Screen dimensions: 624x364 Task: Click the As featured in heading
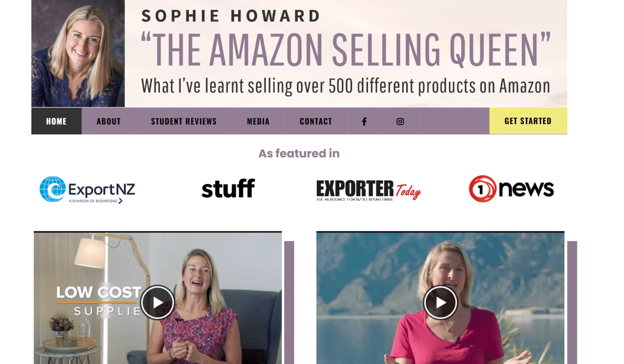(x=299, y=153)
